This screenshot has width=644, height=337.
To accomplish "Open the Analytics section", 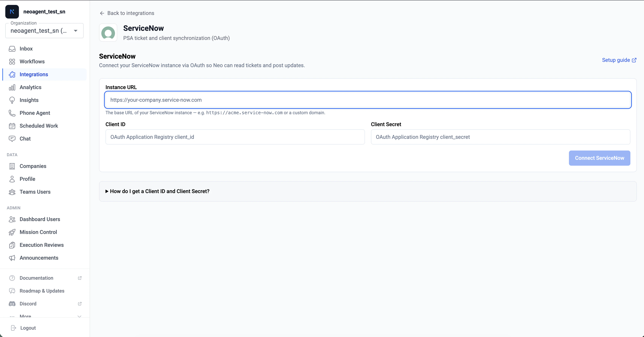I will pyautogui.click(x=44, y=87).
